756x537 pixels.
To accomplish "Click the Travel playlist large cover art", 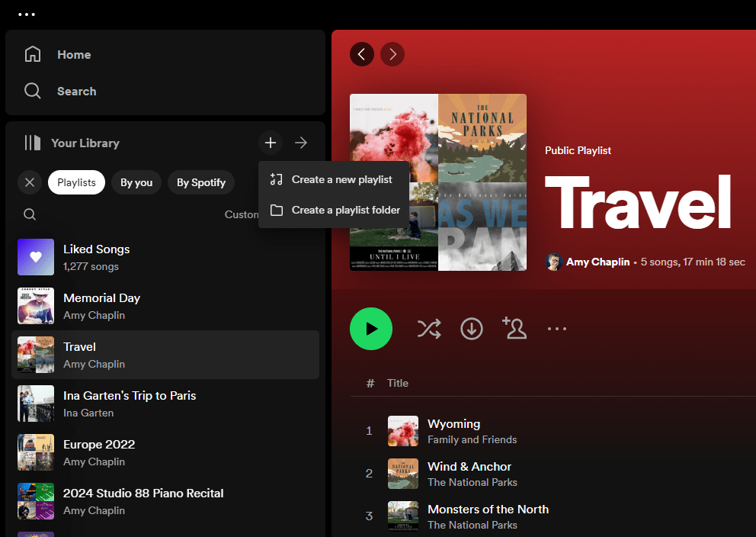I will point(438,182).
